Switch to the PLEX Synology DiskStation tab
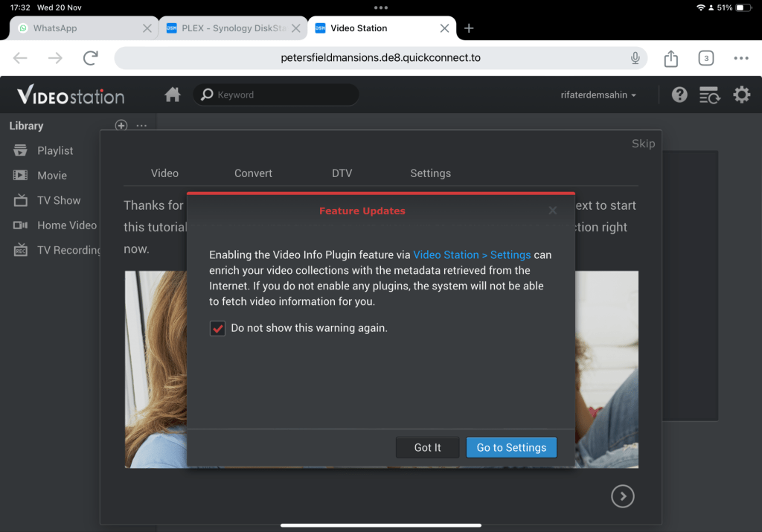This screenshot has height=532, width=762. (x=233, y=28)
